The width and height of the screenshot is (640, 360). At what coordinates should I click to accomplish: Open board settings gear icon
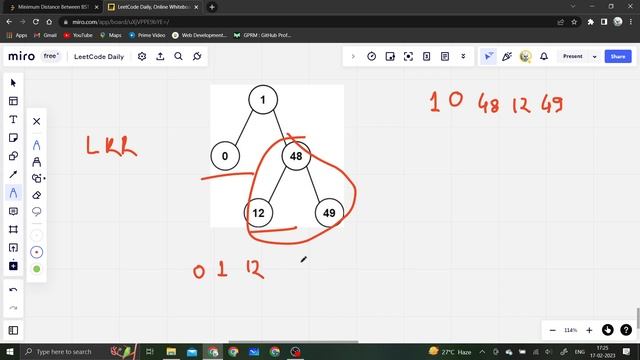pos(142,56)
